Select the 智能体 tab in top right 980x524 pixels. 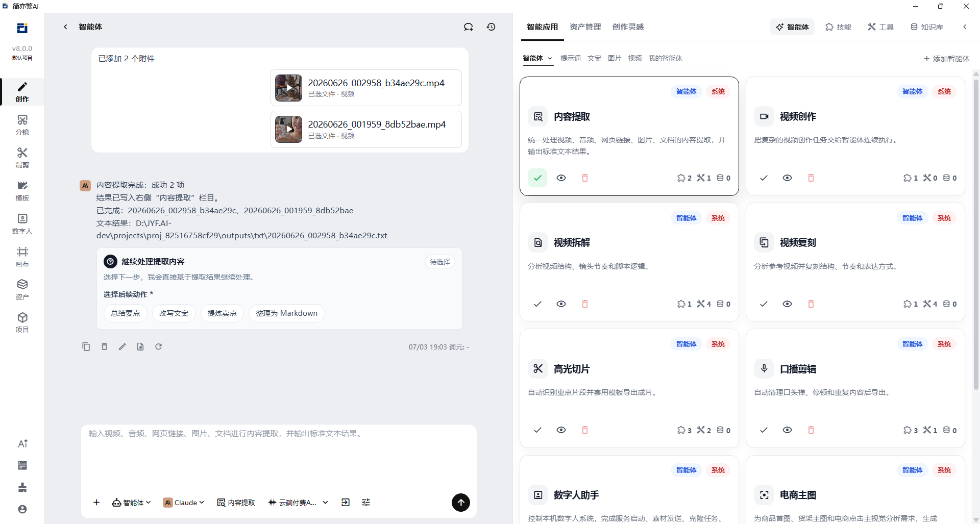[x=792, y=27]
